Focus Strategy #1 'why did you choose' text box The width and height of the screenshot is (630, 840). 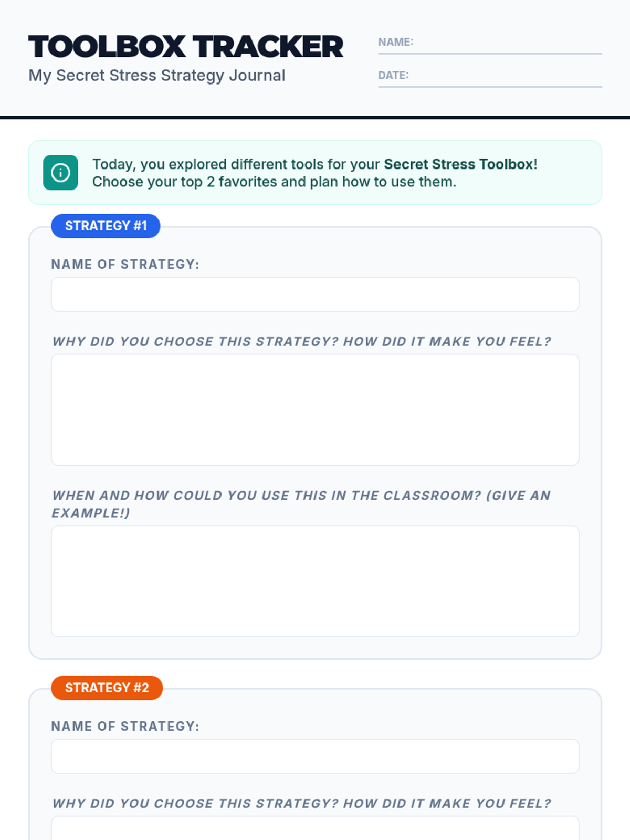click(315, 409)
